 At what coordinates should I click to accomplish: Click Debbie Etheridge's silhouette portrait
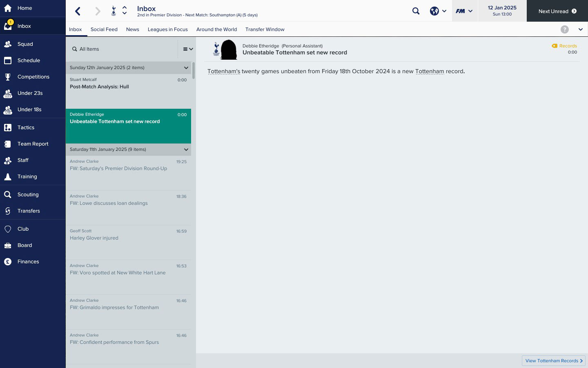229,49
